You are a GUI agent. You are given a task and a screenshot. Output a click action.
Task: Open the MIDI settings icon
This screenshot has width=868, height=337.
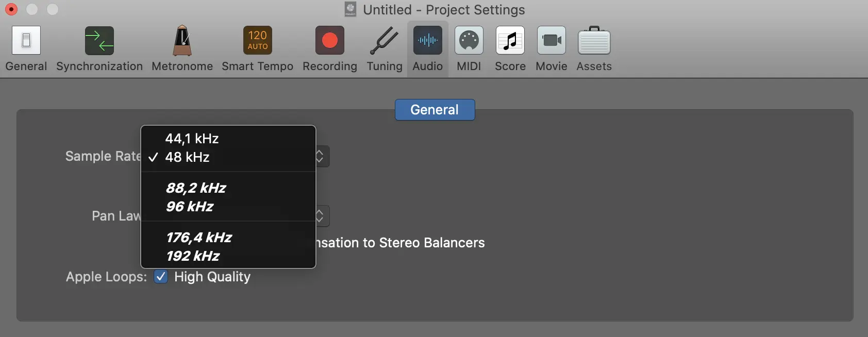click(469, 41)
